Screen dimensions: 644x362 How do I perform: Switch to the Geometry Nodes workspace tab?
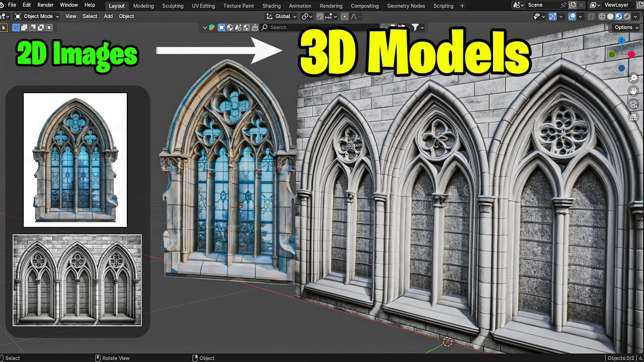point(406,6)
